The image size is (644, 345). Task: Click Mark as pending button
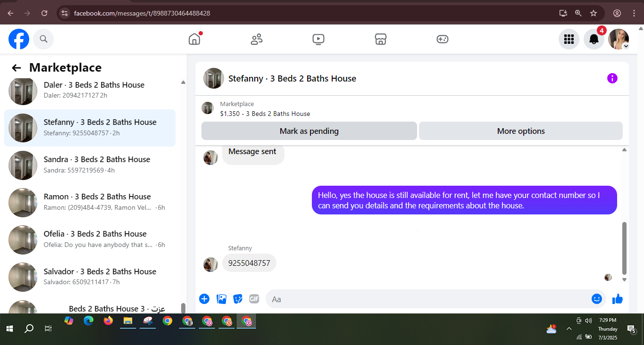click(x=309, y=131)
